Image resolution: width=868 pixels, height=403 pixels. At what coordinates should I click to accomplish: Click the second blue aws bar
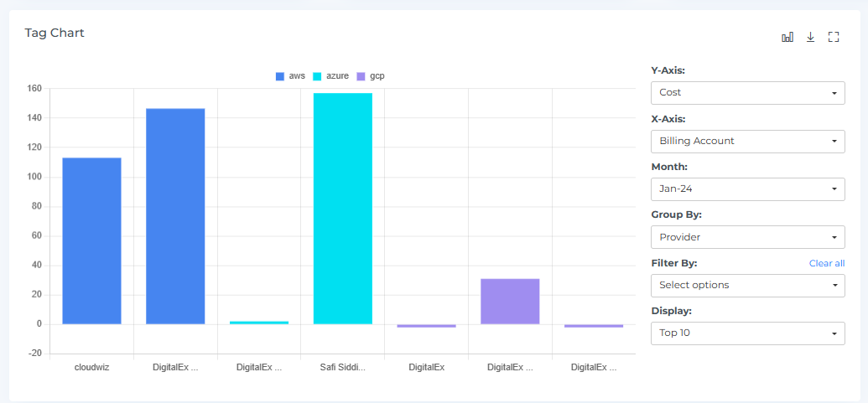[x=175, y=216]
